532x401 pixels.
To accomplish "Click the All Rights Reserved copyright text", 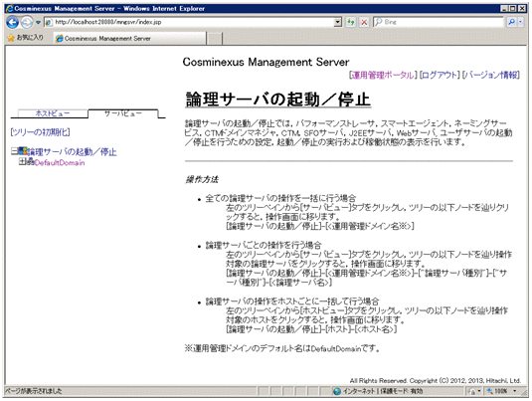I will click(435, 381).
